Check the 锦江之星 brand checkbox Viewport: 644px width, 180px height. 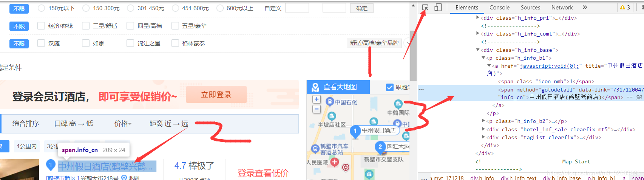pos(130,43)
